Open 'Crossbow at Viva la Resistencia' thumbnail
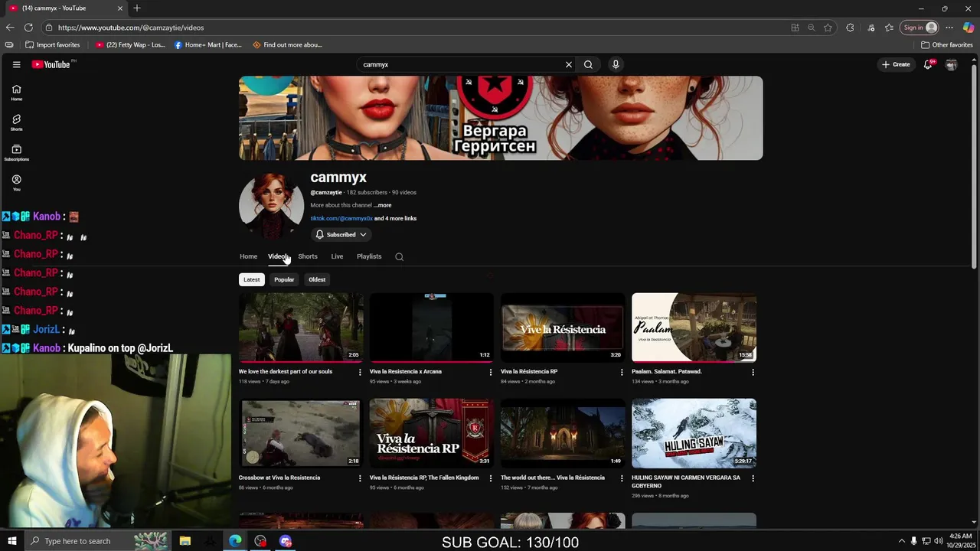Screen dimensions: 980x551 coord(301,433)
